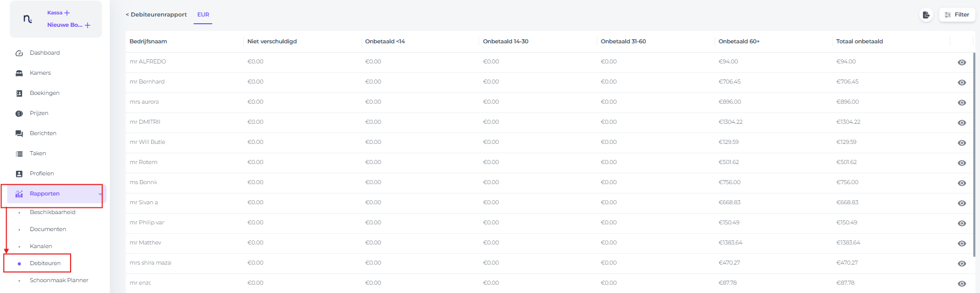The image size is (980, 293).
Task: Click the Dashboard gauge icon in sidebar
Action: pos(19,53)
